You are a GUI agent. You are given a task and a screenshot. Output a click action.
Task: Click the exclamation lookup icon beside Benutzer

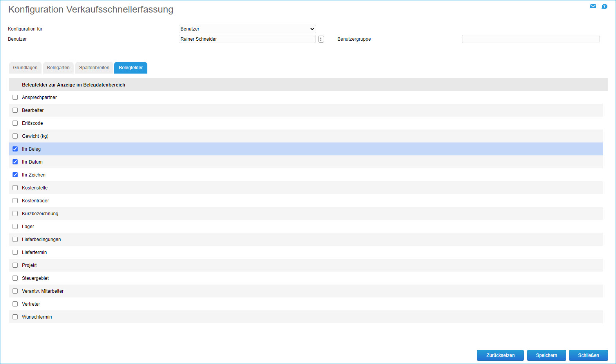[321, 39]
